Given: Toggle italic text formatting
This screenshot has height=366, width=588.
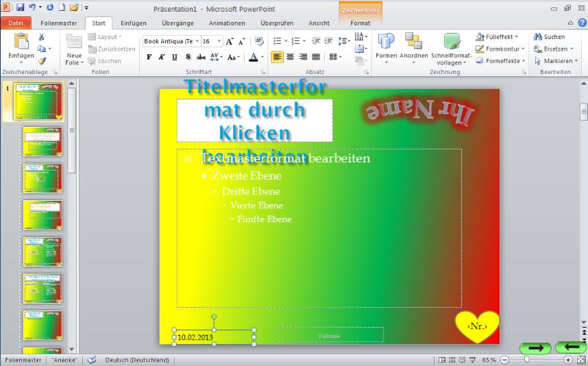Looking at the screenshot, I should coord(162,58).
